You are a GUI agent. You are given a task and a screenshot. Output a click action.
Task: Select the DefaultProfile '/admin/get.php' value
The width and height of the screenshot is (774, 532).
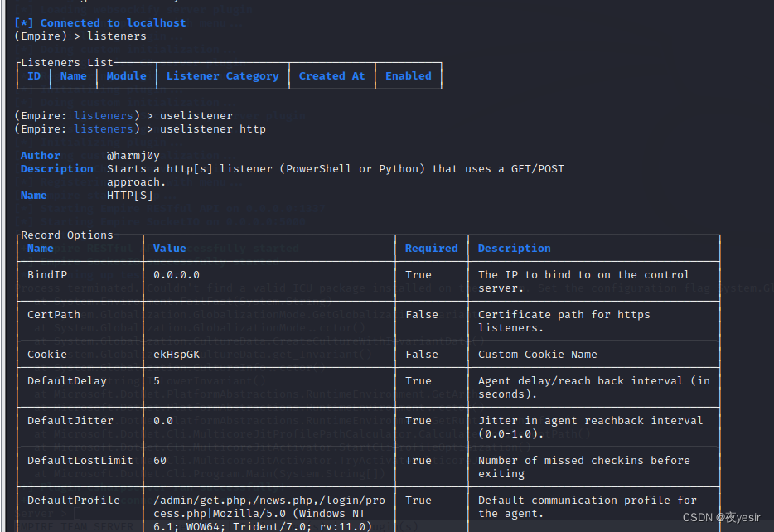tap(269, 513)
